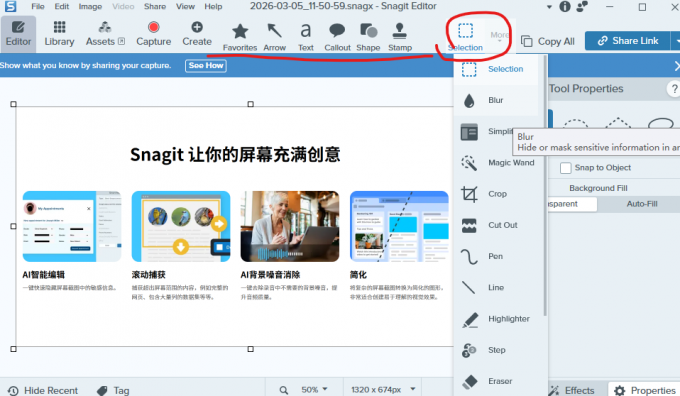Enable Snap to Object checkbox
Image resolution: width=680 pixels, height=396 pixels.
[566, 168]
